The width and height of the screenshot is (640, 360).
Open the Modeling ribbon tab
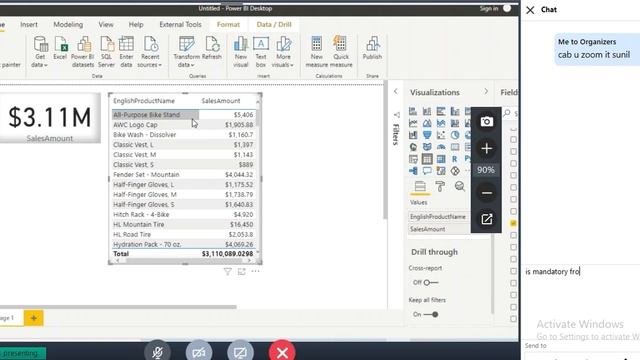tap(68, 24)
